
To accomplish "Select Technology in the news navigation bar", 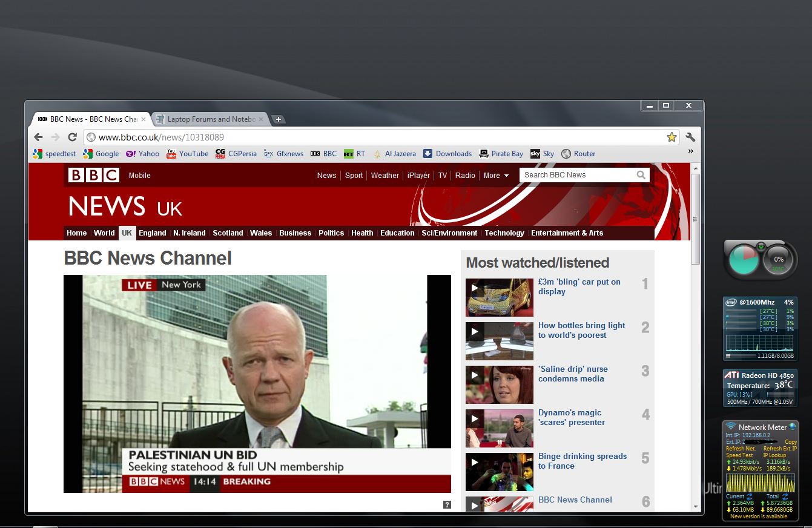I will [x=504, y=233].
